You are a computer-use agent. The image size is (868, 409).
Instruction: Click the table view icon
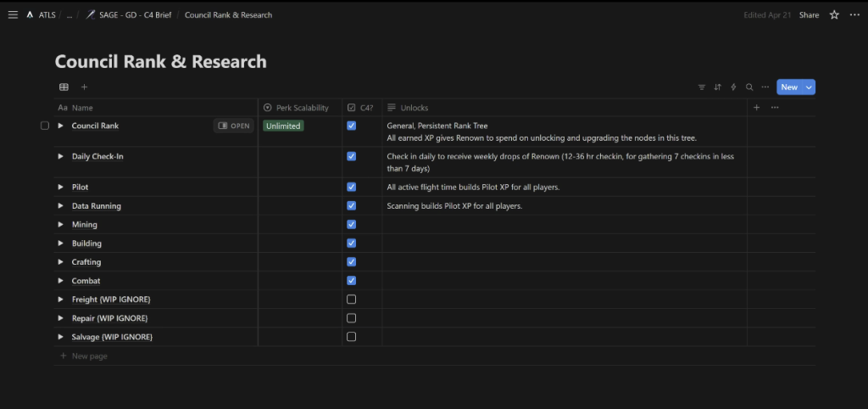coord(64,87)
